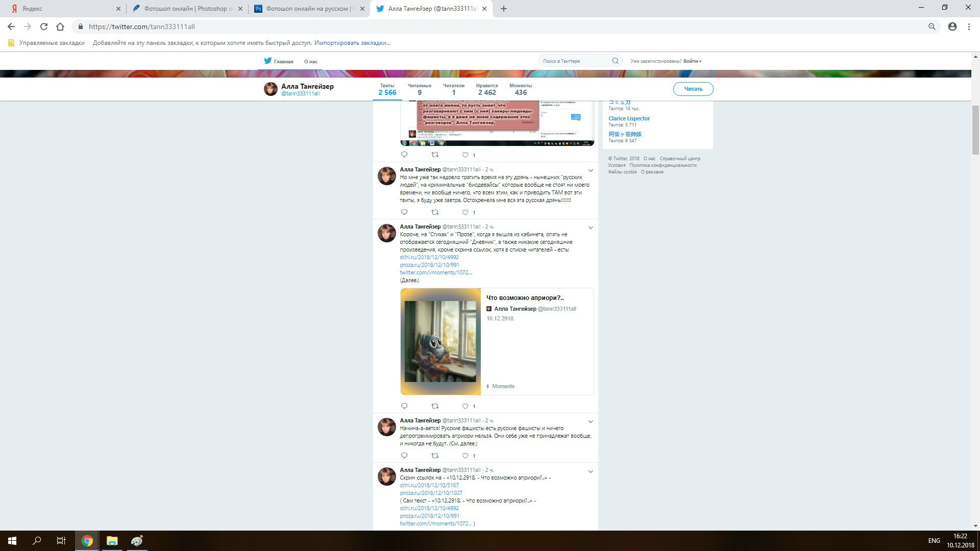Click search magnifier icon in Twitter search box
The width and height of the screenshot is (980, 551).
[x=615, y=61]
